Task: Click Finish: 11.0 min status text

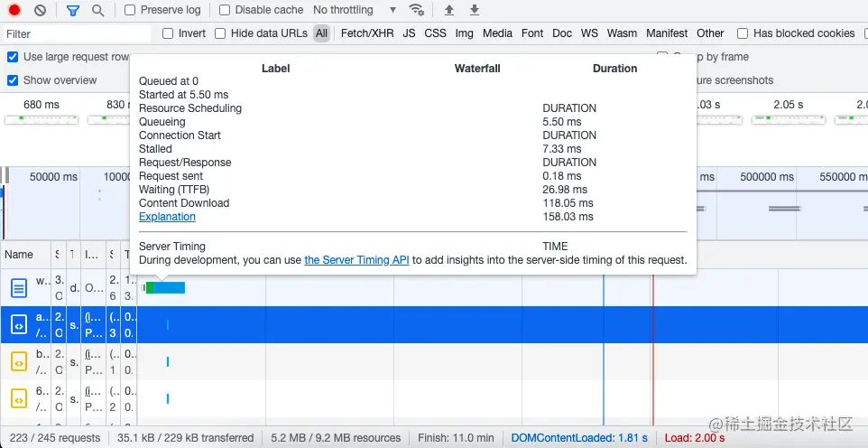Action: [456, 438]
